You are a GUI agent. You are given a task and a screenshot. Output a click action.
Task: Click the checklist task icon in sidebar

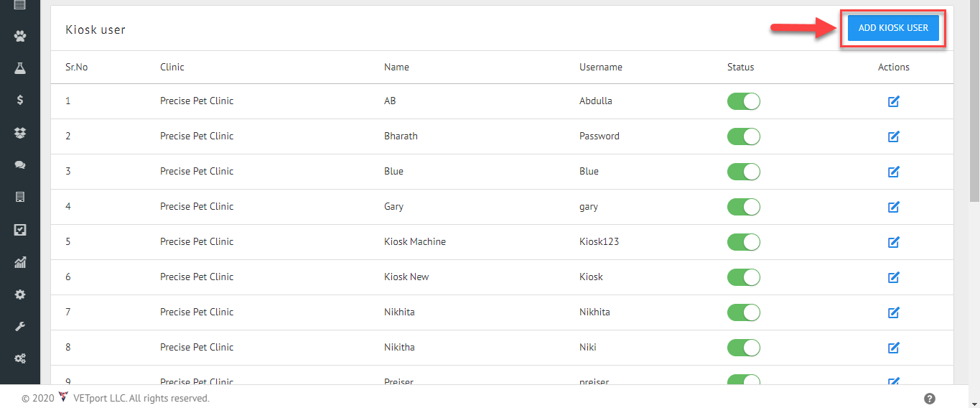coord(20,230)
